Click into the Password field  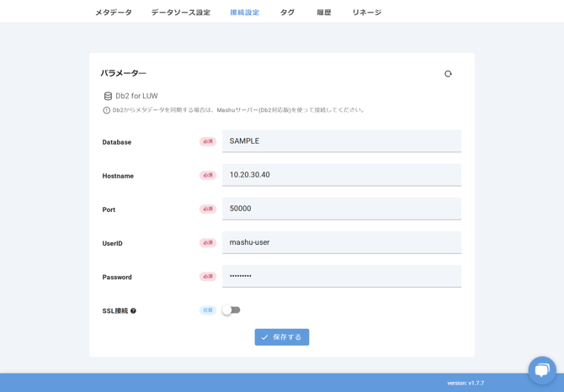pyautogui.click(x=341, y=276)
